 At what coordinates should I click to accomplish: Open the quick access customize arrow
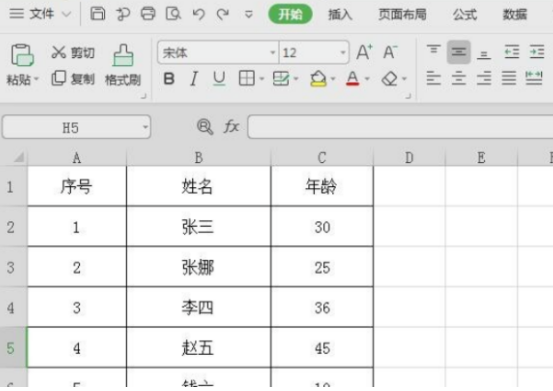coord(249,15)
